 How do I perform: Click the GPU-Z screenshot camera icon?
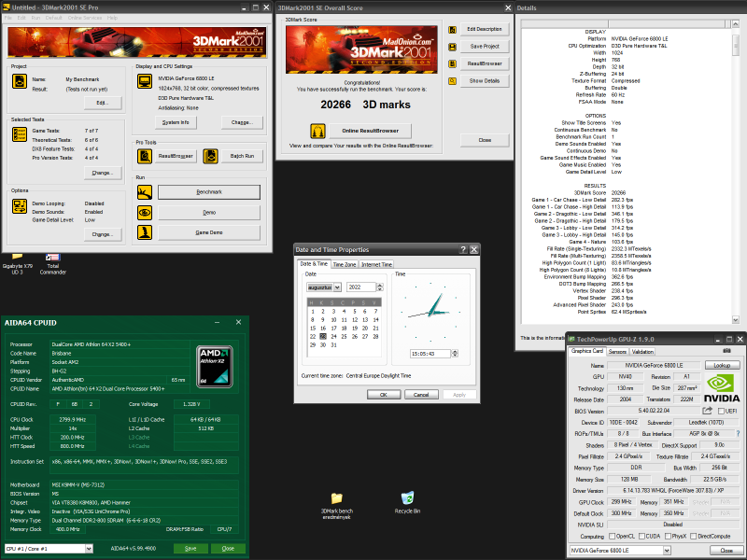pos(726,351)
